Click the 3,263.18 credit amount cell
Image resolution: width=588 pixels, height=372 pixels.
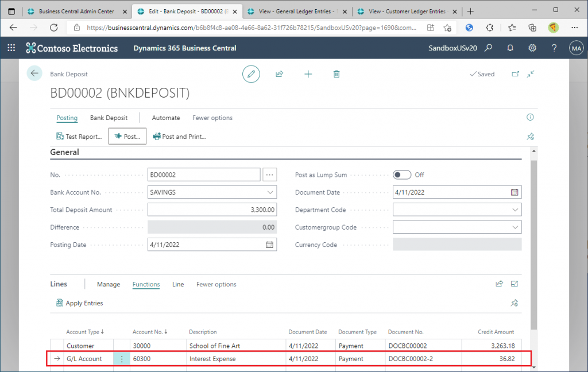point(492,346)
